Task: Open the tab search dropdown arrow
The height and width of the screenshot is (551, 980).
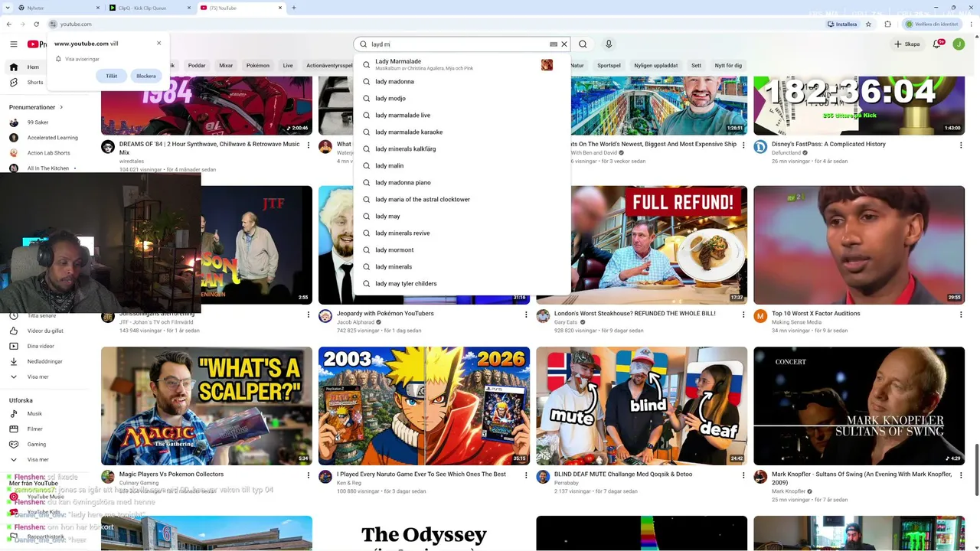Action: click(x=9, y=8)
